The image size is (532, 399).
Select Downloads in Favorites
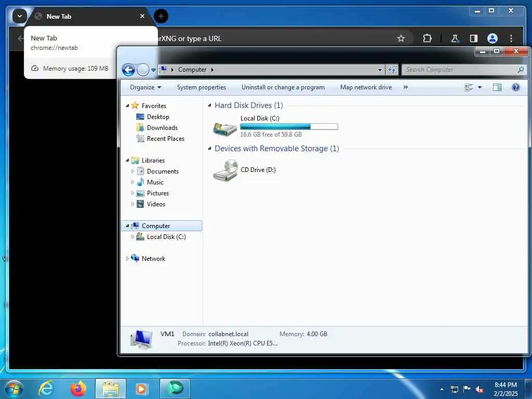(x=162, y=128)
